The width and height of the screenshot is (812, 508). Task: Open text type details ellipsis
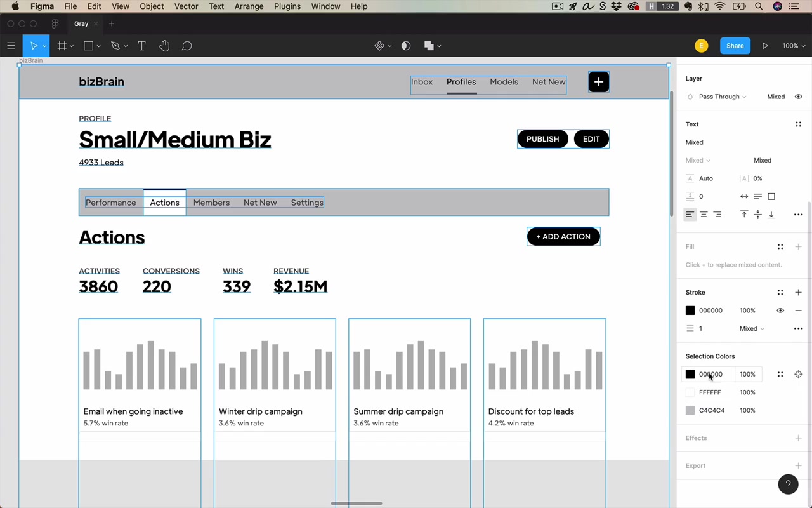click(x=798, y=215)
